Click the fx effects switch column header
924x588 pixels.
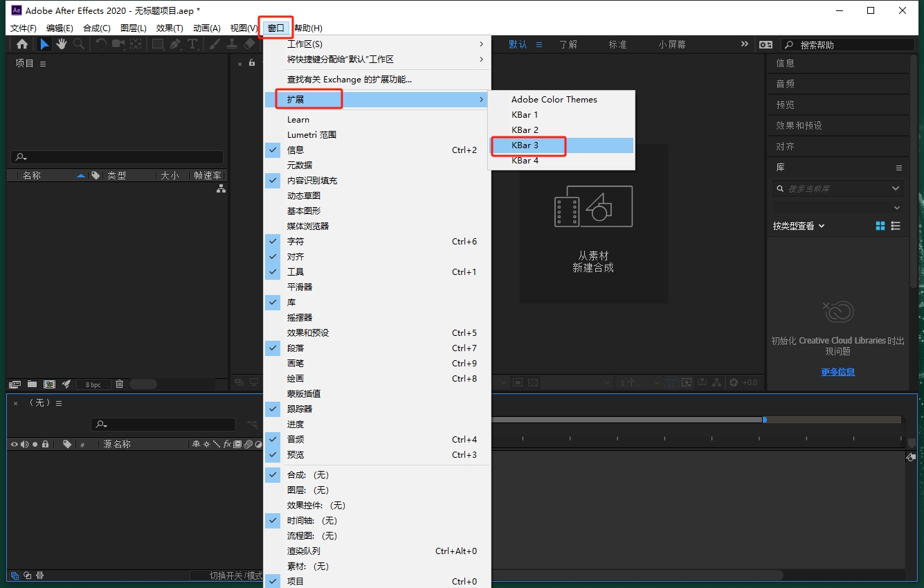point(227,444)
